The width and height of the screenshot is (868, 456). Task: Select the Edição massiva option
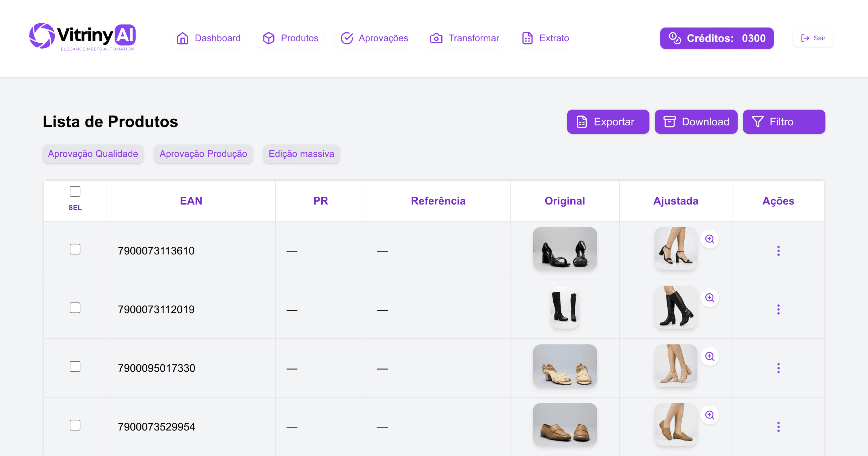pos(301,154)
